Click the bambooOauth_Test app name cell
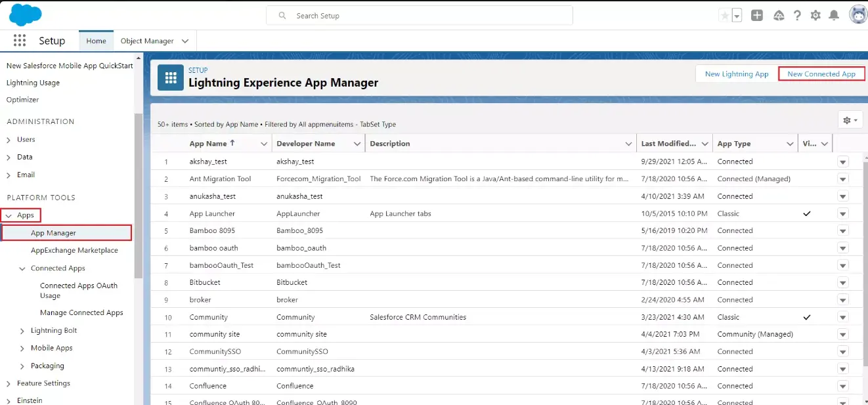This screenshot has height=405, width=868. [x=221, y=265]
